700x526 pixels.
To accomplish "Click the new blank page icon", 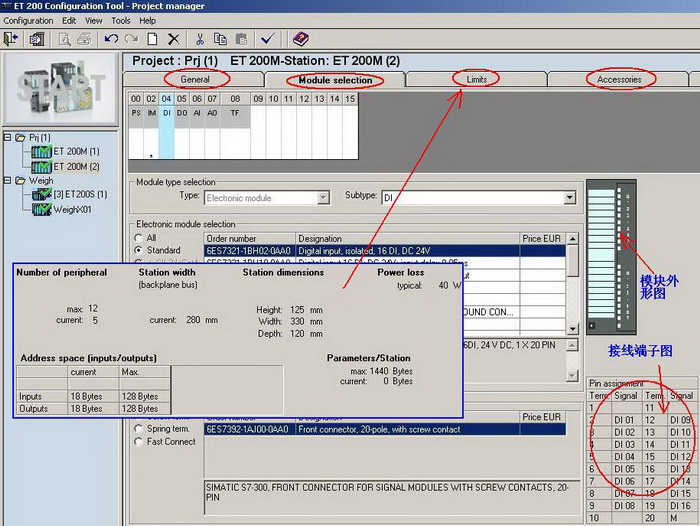I will click(x=152, y=39).
